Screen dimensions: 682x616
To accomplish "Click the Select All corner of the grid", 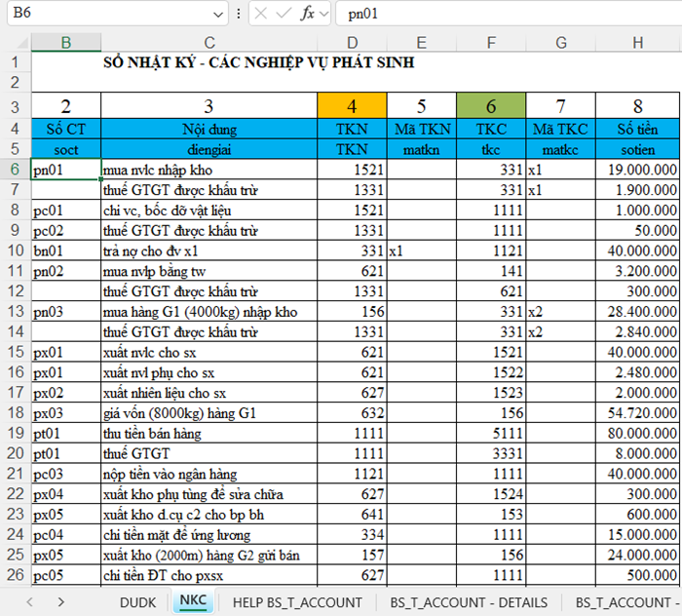I will (16, 42).
